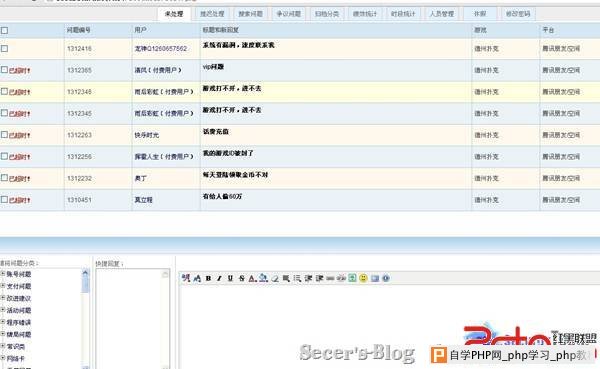
Task: Insert an emoticon with the smiley icon
Action: pos(363,278)
